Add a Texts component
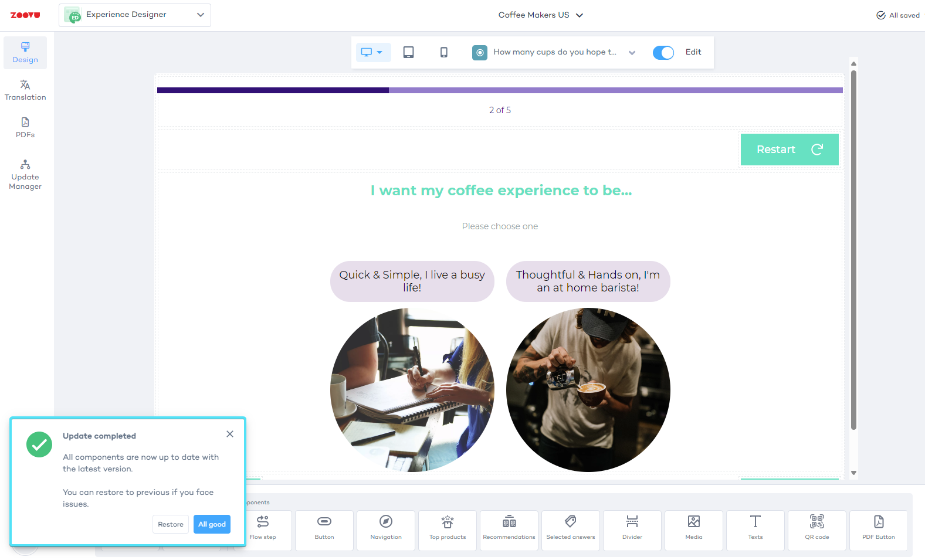This screenshot has height=560, width=925. click(x=755, y=530)
